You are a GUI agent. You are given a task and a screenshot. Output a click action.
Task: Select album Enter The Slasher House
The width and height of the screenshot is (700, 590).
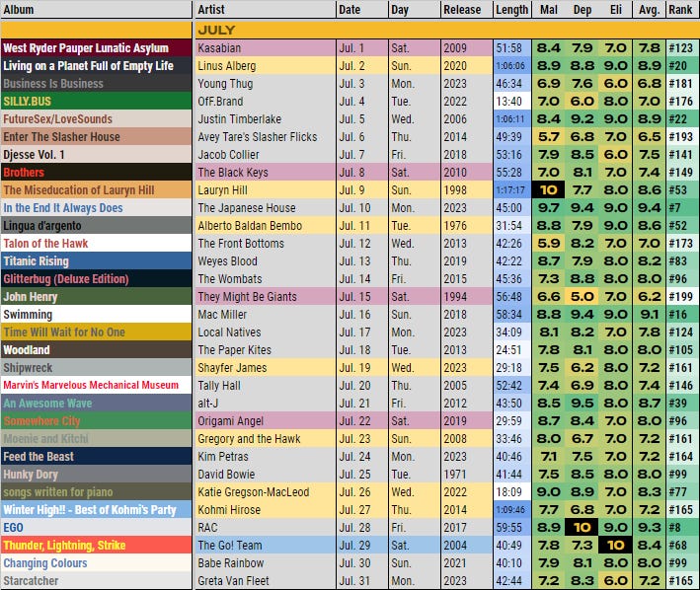click(x=97, y=137)
